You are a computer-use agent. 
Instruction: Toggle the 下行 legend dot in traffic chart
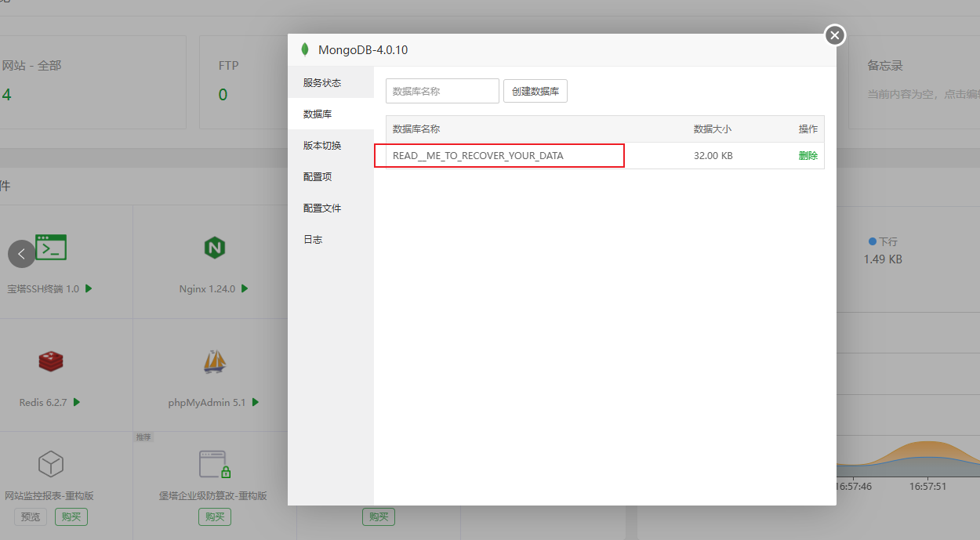[x=872, y=241]
